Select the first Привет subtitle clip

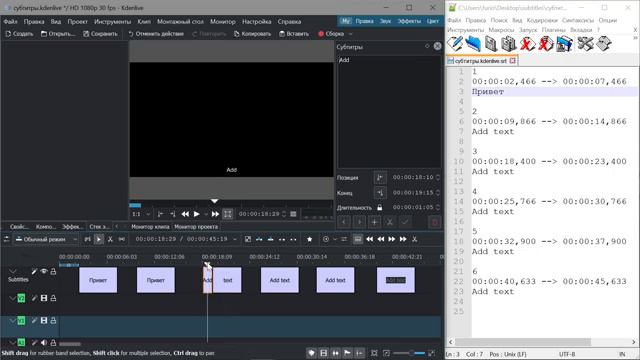pos(98,280)
